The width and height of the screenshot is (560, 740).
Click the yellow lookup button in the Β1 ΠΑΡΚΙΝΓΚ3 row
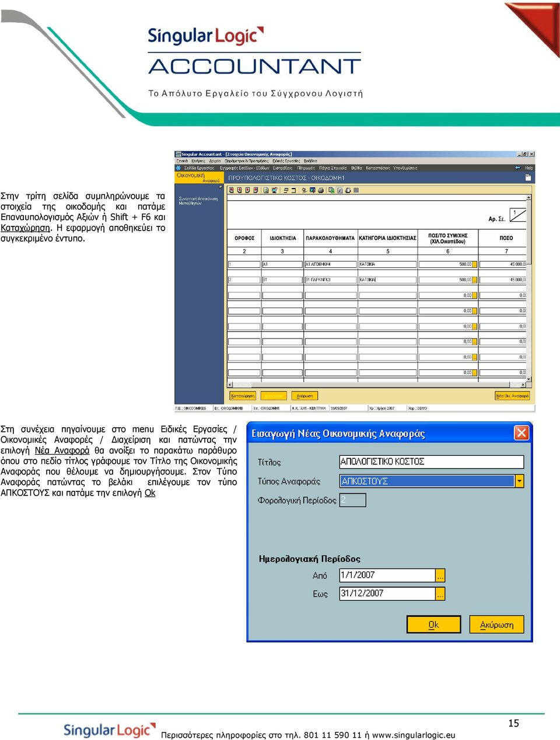click(475, 280)
